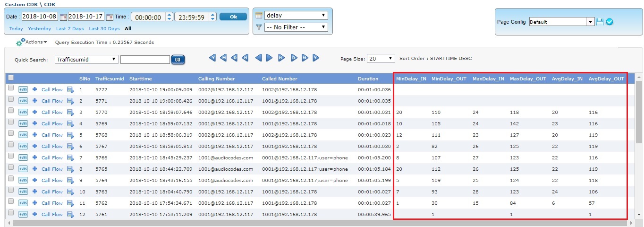Screen dimensions: 644x227
Task: Check the checkbox for row 5768
Action: 11,133
